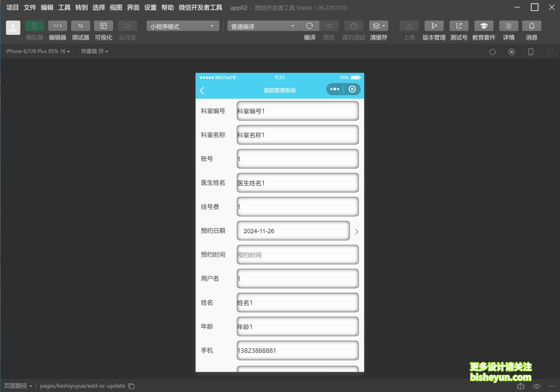Viewport: 560px width, 392px height.
Task: Open the 项目 menu
Action: [x=12, y=8]
